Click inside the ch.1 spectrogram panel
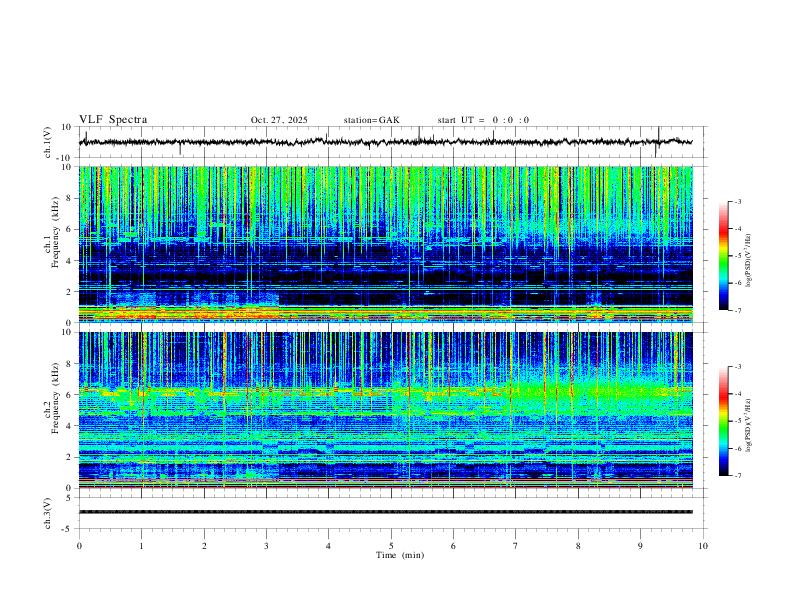Image resolution: width=792 pixels, height=612 pixels. pyautogui.click(x=386, y=244)
